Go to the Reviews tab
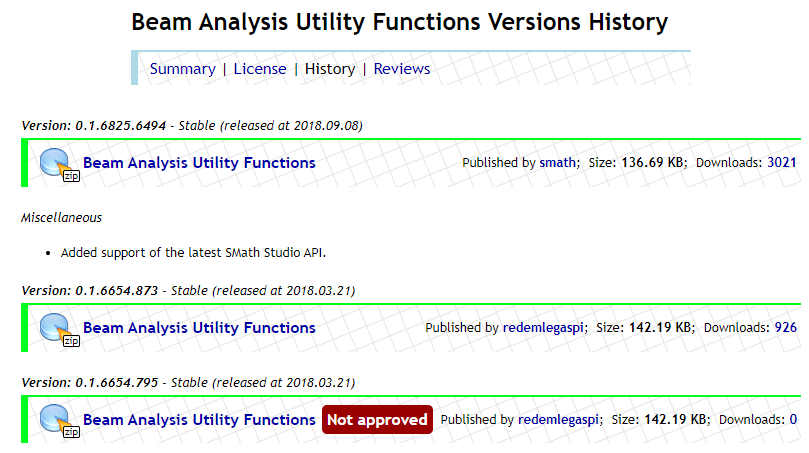This screenshot has width=809, height=453. (x=402, y=69)
